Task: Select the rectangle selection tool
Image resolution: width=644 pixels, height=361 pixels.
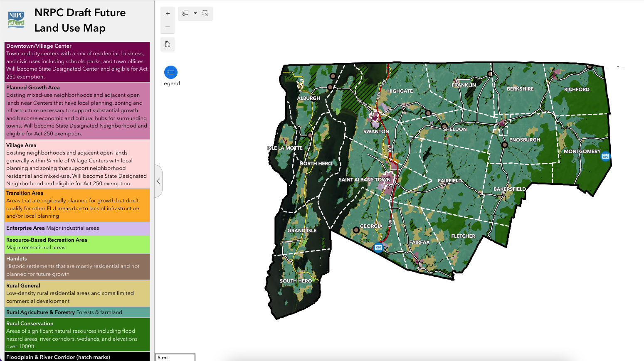Action: coord(184,13)
